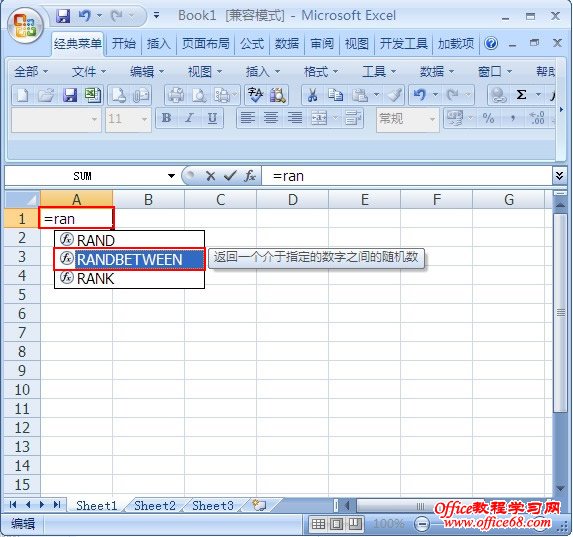Open the 全部 classic menu
Screen dimensions: 573x537
[31, 71]
